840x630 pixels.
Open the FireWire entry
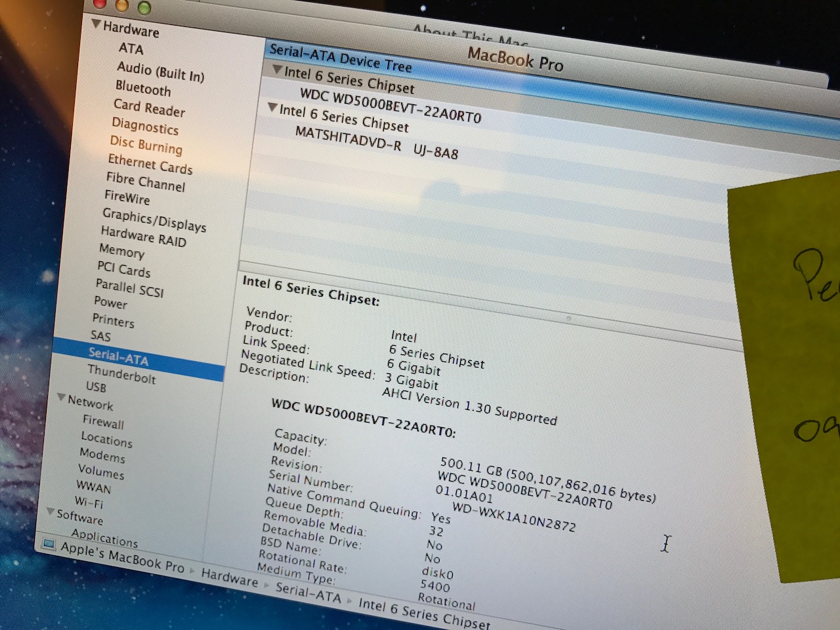pos(127,197)
